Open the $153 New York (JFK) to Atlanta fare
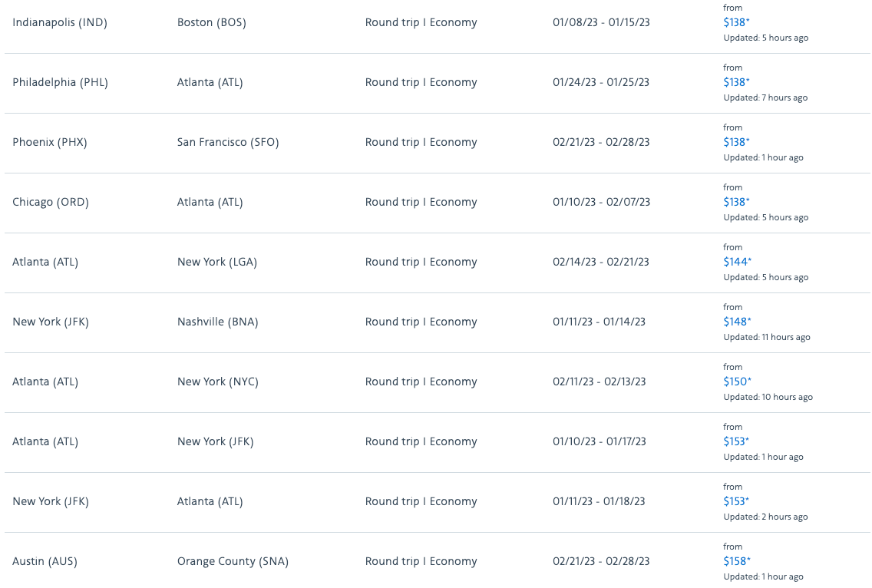This screenshot has width=872, height=588. tap(735, 501)
